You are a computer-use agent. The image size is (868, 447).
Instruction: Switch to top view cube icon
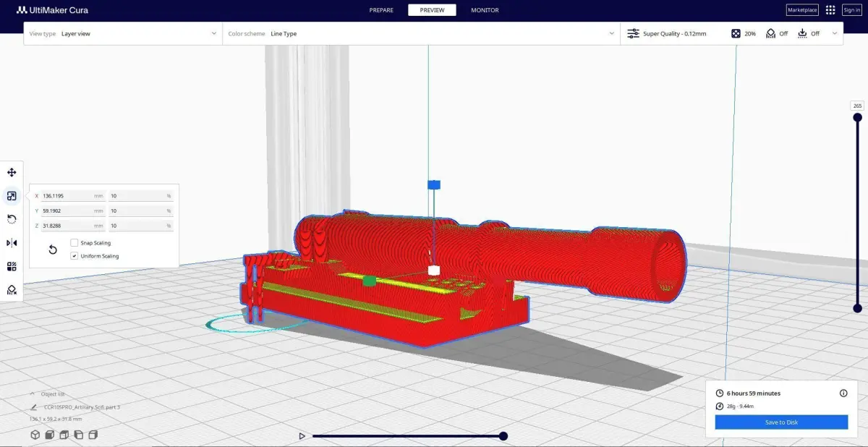[64, 435]
